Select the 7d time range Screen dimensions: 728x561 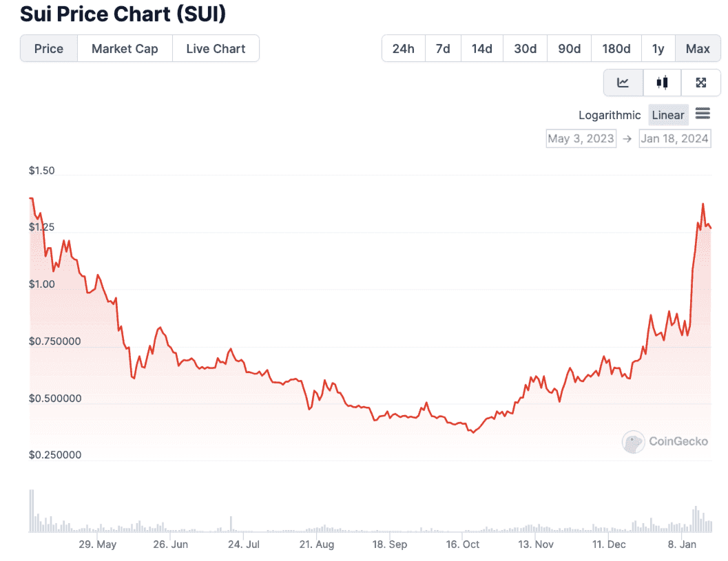[443, 48]
